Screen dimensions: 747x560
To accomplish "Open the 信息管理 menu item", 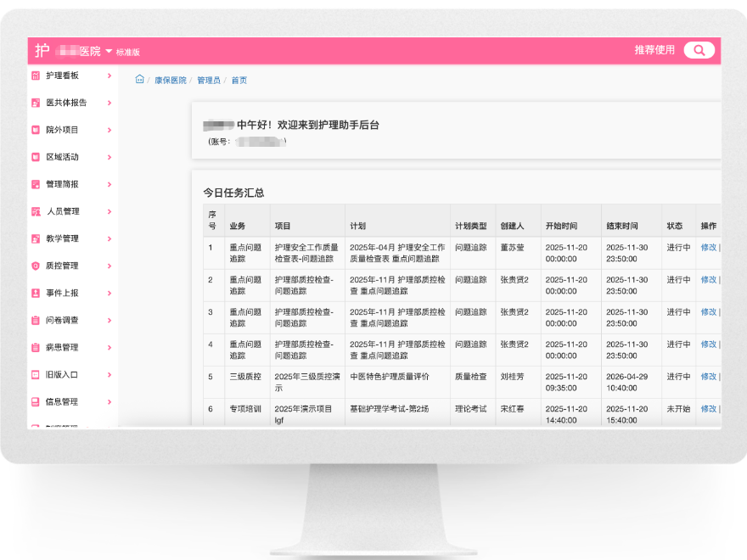I will tap(62, 401).
